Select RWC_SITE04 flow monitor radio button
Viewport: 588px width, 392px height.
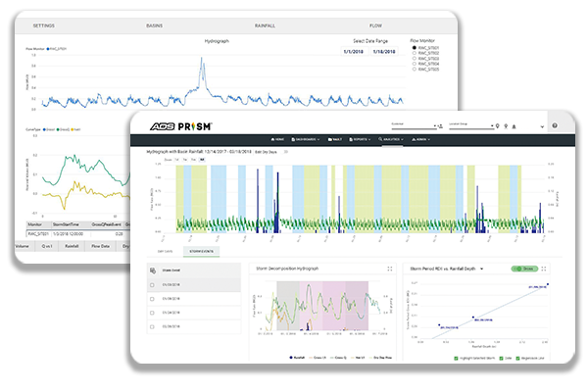click(415, 64)
